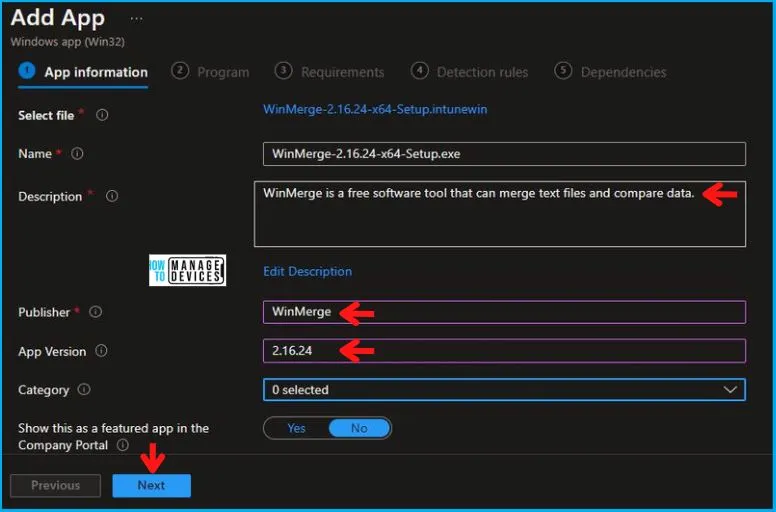Click the info icon next to Company Portal
Screen dimensions: 776x512
[x=123, y=445]
